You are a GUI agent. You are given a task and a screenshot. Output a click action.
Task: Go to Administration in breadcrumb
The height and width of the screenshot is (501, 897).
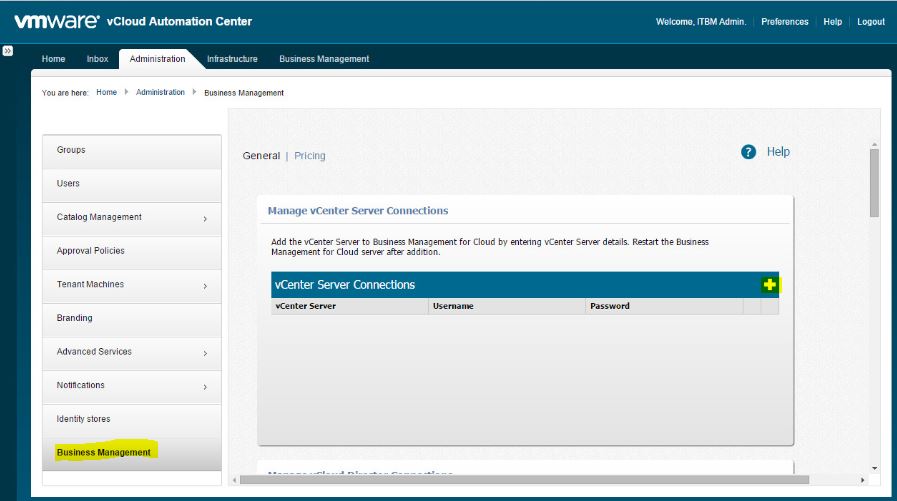tap(160, 92)
